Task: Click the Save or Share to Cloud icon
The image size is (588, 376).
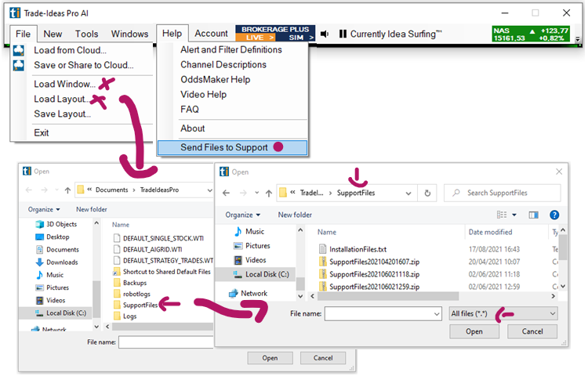Action: 20,65
